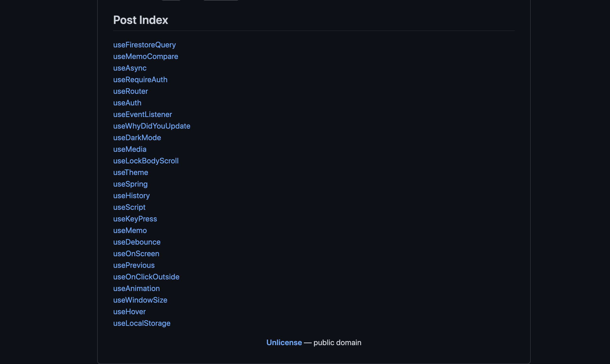Screen dimensions: 610x364
Task: Open the useTheme post
Action: pyautogui.click(x=131, y=172)
